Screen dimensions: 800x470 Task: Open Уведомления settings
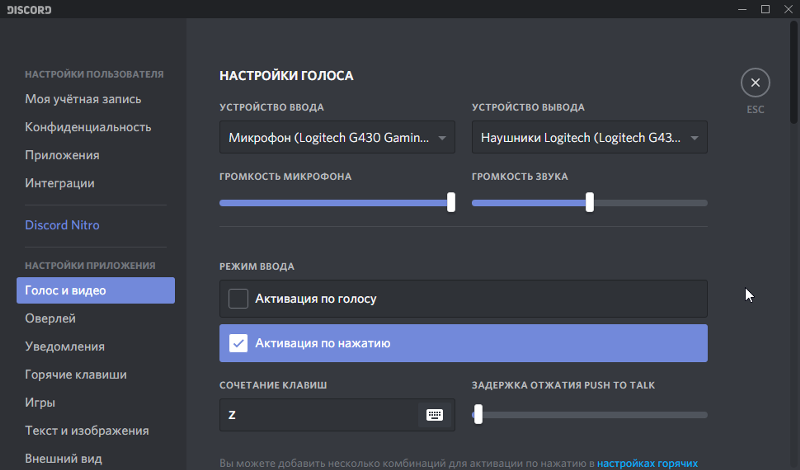point(65,347)
